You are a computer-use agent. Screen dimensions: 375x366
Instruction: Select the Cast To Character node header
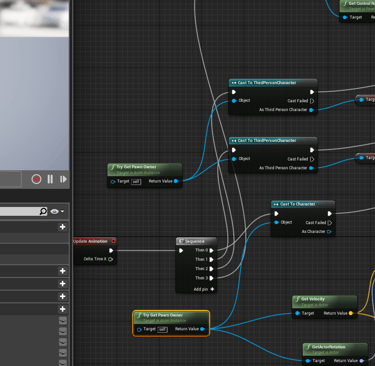coord(303,204)
